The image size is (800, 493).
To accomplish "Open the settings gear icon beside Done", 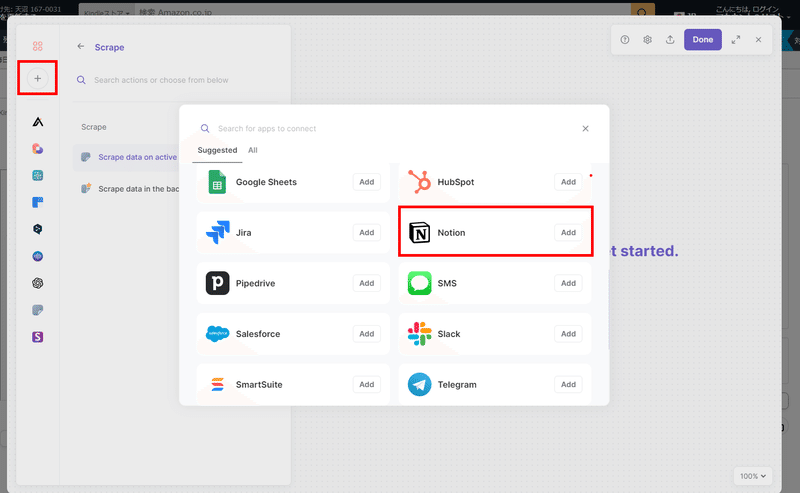I will (x=647, y=40).
